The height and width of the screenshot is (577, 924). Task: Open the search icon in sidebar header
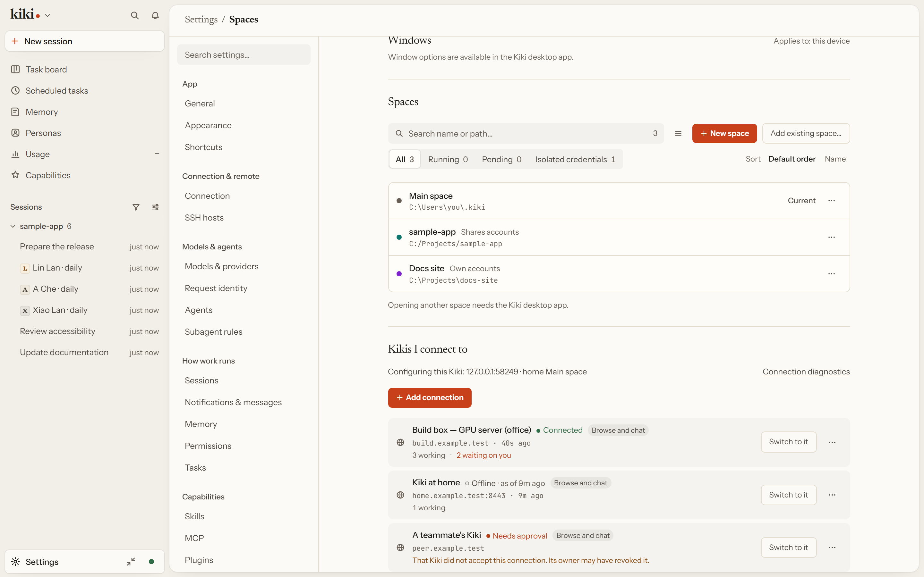[134, 15]
